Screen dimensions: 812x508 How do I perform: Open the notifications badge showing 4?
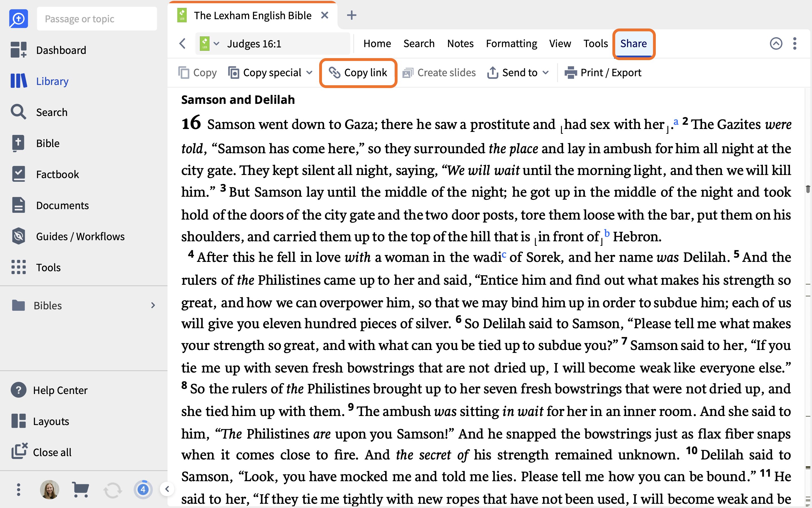143,490
